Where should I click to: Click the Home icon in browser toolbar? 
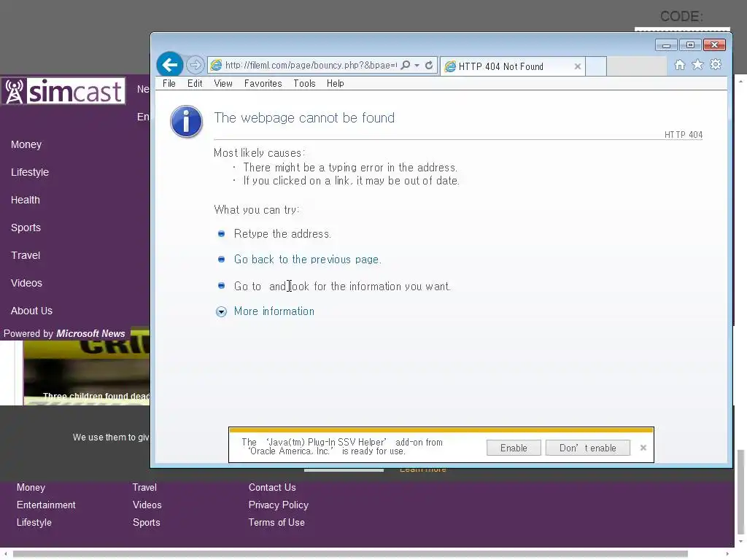680,65
